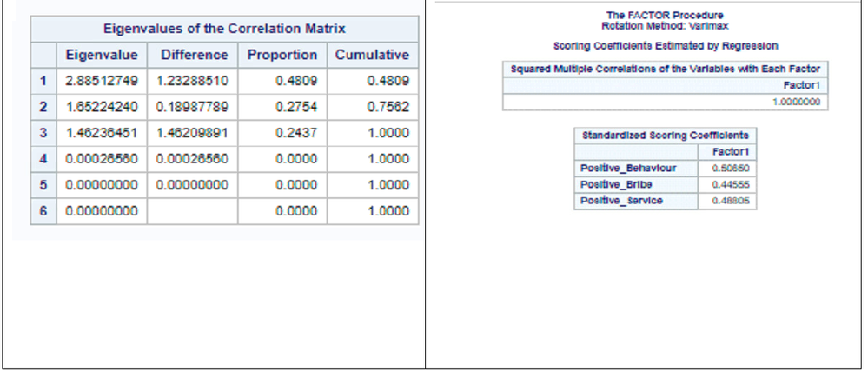Click eigenvalue cell '1.65224240'

click(x=102, y=107)
